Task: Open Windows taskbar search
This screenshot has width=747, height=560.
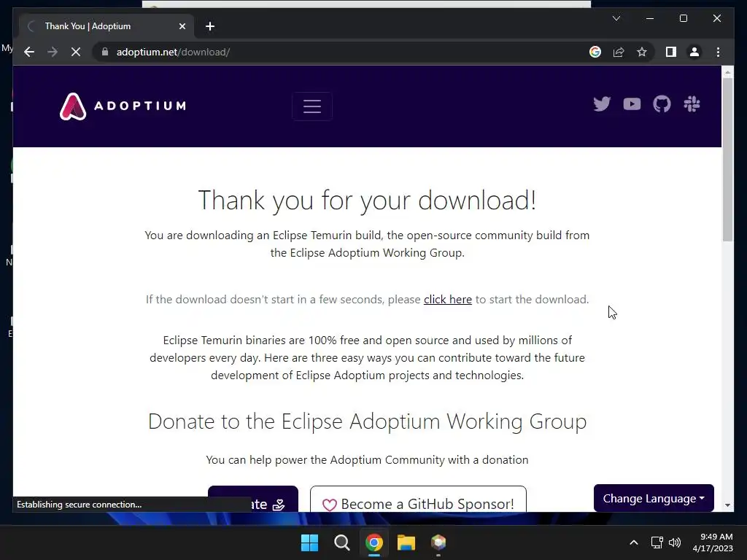Action: pos(341,542)
